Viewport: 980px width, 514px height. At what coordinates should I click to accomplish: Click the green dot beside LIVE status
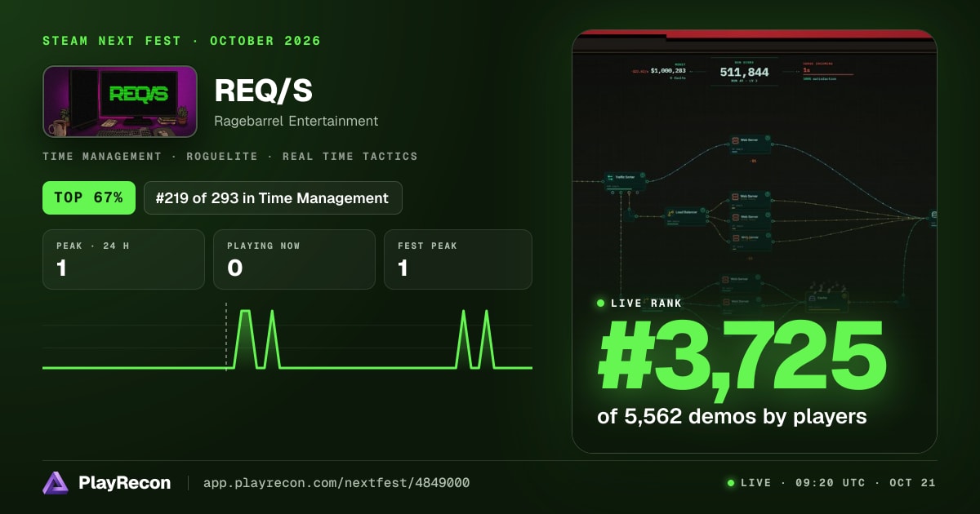tap(731, 483)
